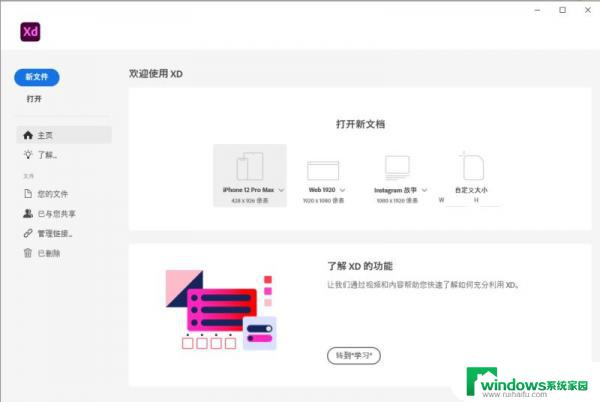The image size is (600, 402).
Task: Click the chain link icon
Action: pyautogui.click(x=28, y=233)
